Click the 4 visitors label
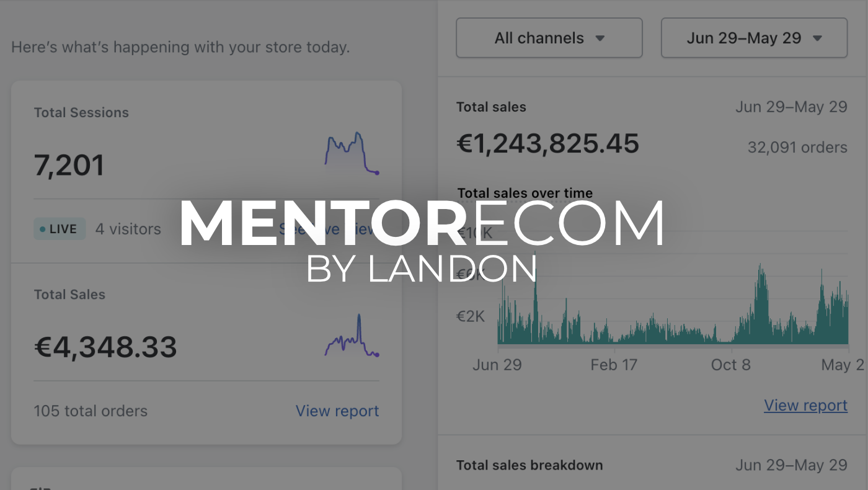Screen dimensions: 868x490 pyautogui.click(x=128, y=229)
